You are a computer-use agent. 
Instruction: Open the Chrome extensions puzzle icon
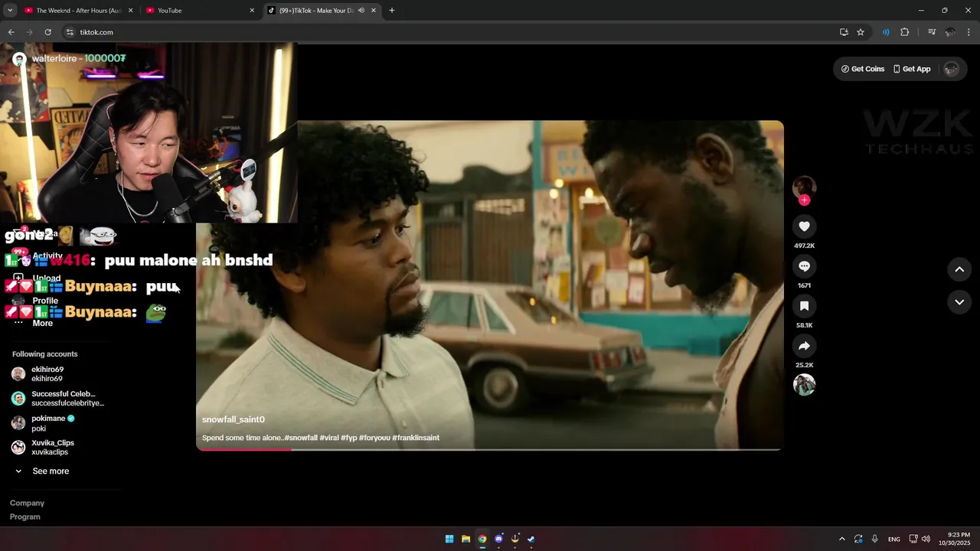[x=905, y=32]
